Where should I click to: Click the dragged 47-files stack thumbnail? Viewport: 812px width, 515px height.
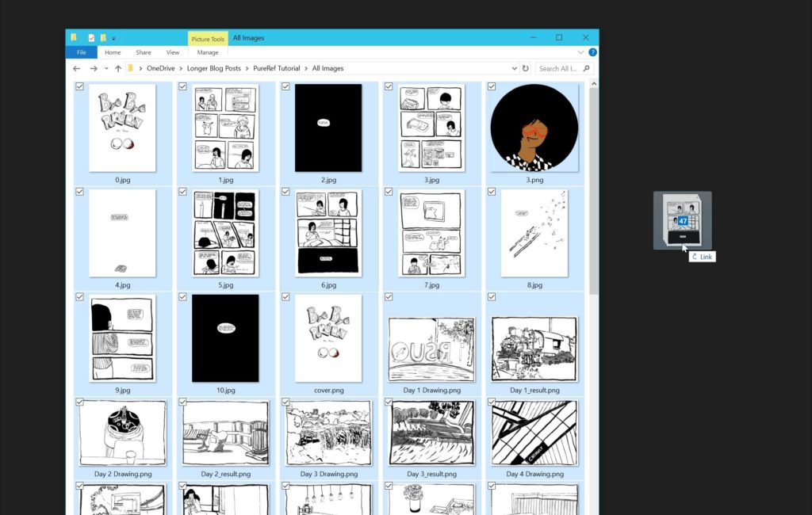(683, 220)
